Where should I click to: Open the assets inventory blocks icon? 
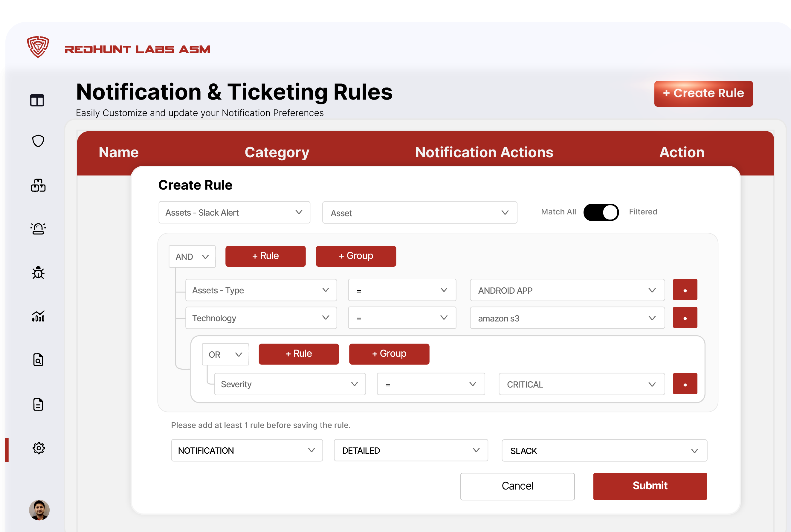click(x=38, y=185)
